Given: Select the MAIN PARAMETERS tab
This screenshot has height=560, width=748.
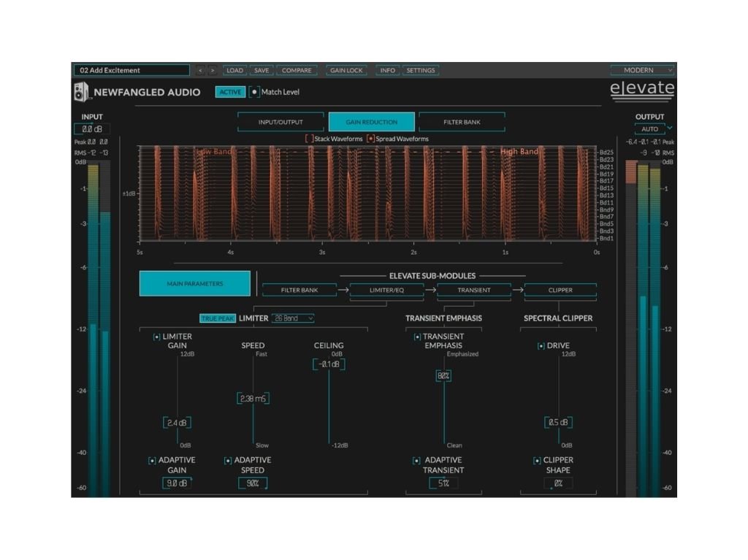Looking at the screenshot, I should (x=194, y=283).
